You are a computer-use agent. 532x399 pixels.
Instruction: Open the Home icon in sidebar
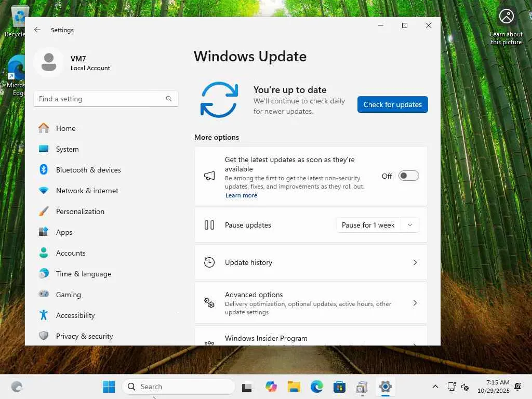coord(44,128)
